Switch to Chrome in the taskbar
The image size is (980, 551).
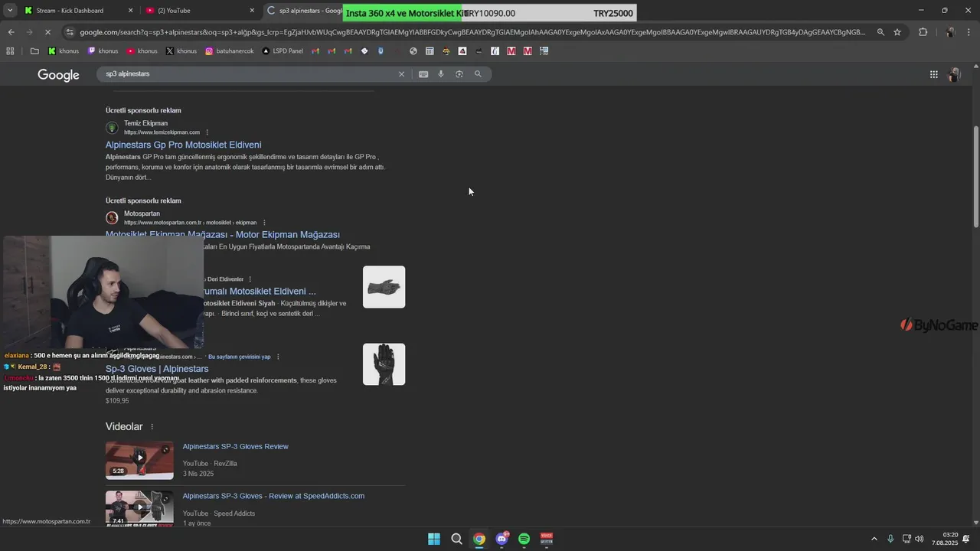coord(479,539)
